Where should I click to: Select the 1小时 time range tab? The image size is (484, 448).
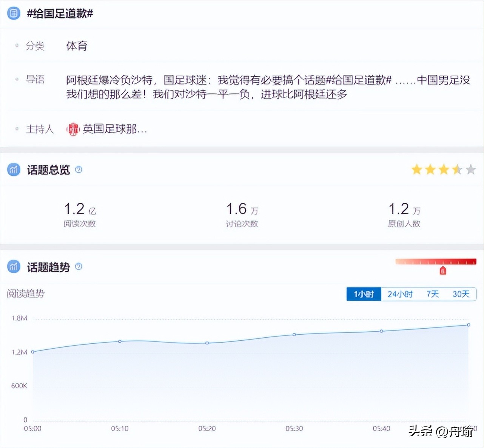pos(363,294)
